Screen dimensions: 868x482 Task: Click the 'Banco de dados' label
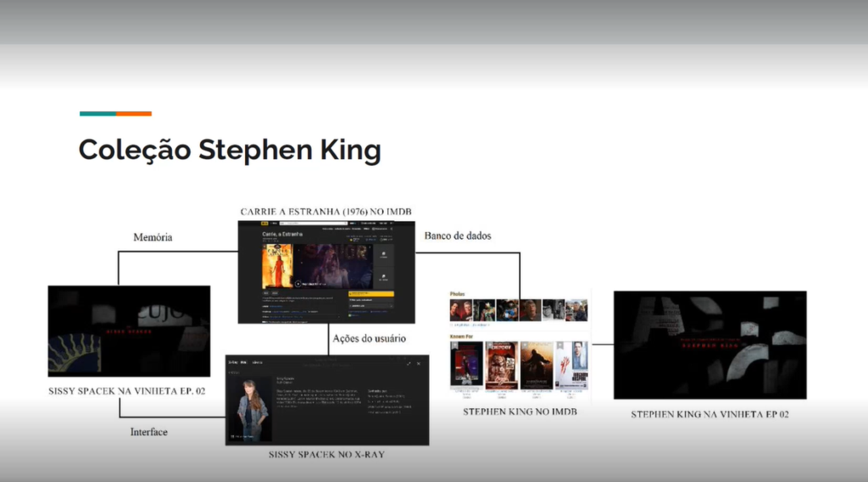(458, 235)
